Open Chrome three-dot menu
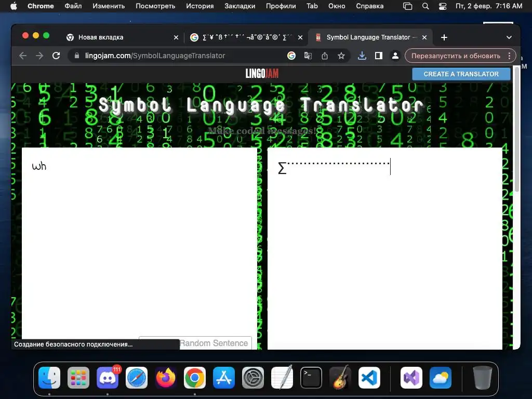 pyautogui.click(x=509, y=56)
